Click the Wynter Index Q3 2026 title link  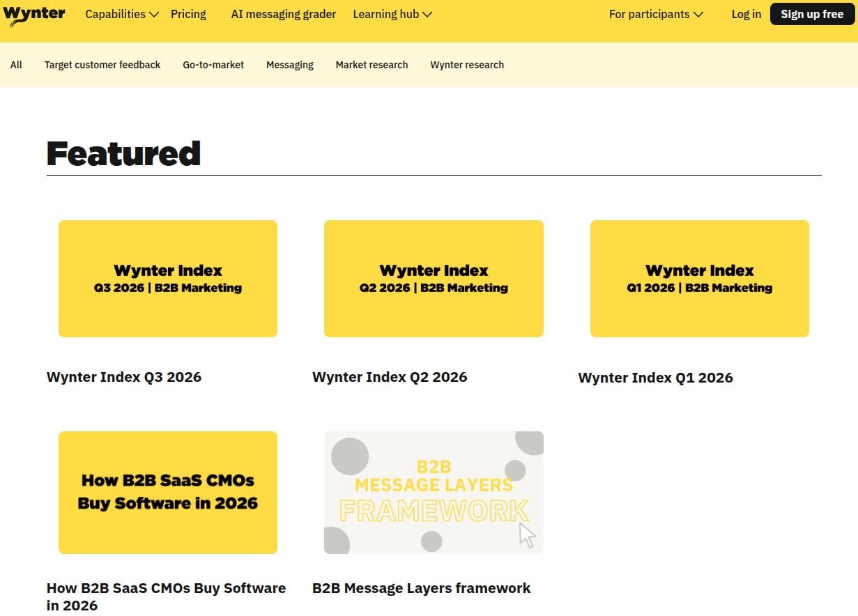coord(124,377)
